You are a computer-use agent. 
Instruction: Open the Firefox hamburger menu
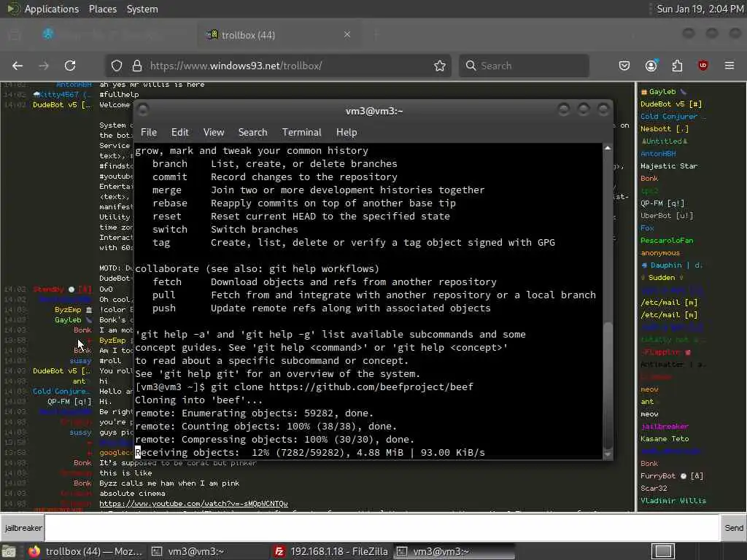(x=729, y=66)
